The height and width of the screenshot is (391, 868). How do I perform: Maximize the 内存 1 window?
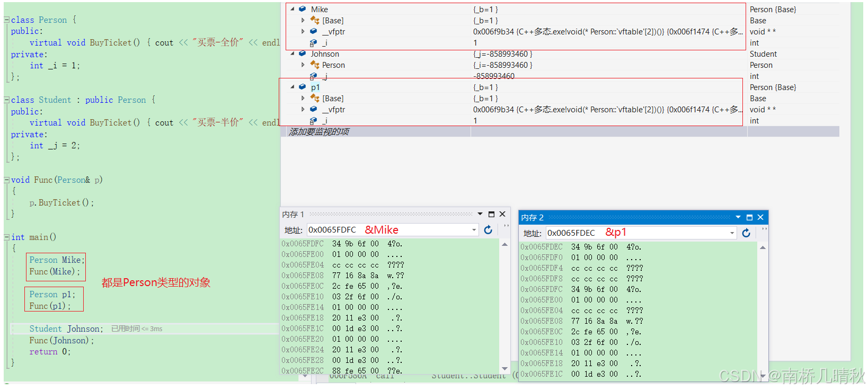(x=491, y=214)
